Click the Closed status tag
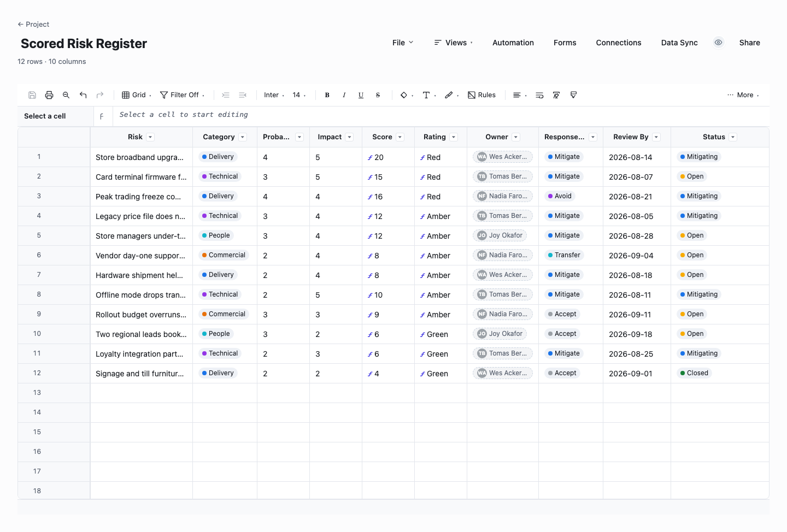This screenshot has width=787, height=532. tap(694, 373)
